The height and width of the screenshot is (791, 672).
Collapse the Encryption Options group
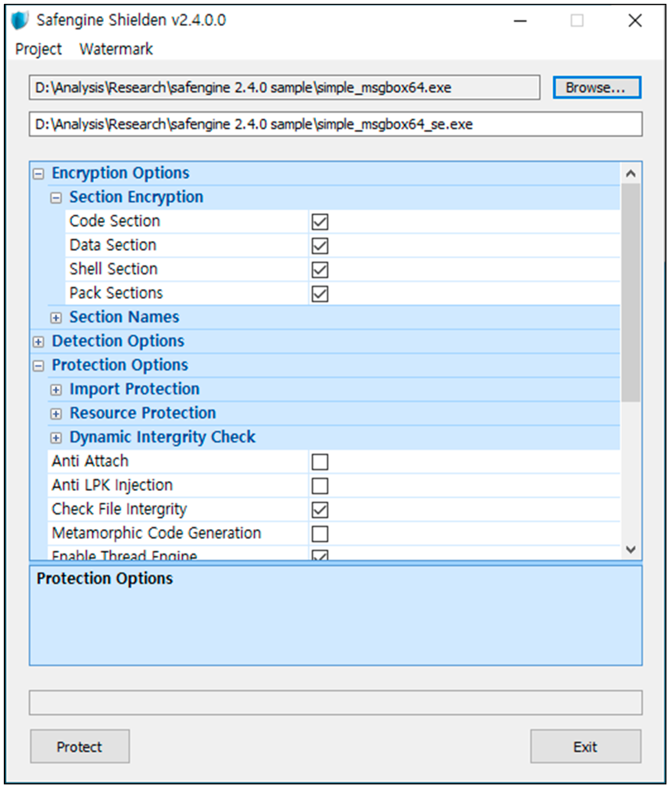38,174
